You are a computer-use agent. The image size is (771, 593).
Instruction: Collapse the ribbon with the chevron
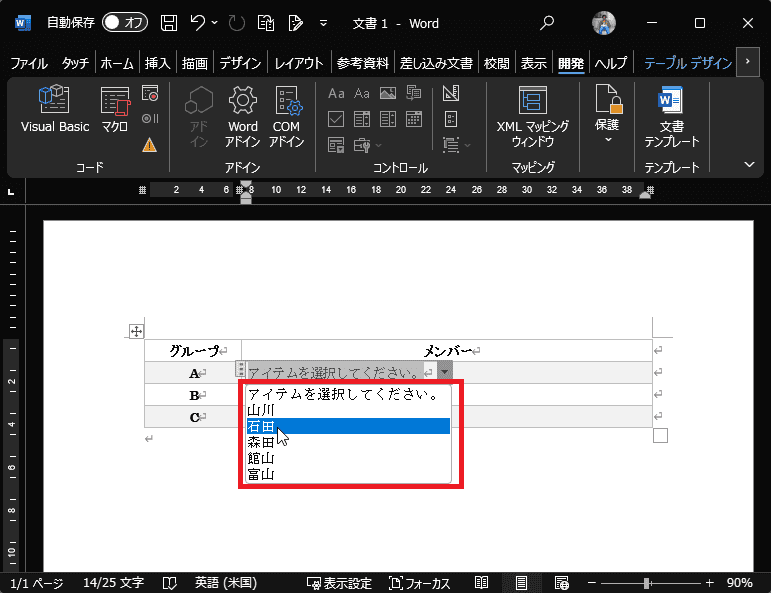pos(748,164)
